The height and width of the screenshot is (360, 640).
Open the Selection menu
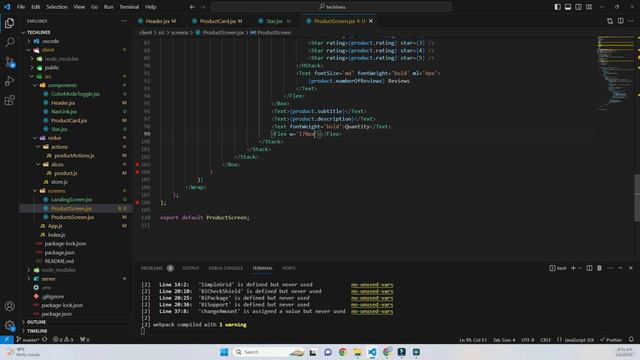57,7
